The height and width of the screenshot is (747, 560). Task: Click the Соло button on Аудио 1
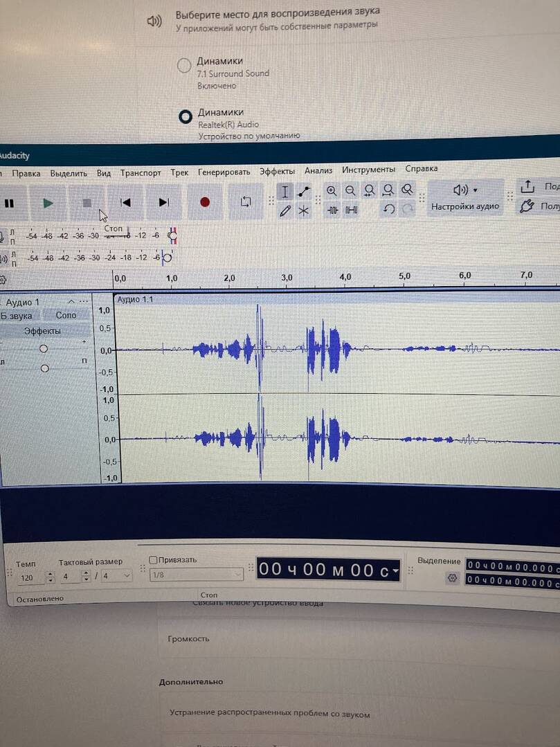[66, 315]
